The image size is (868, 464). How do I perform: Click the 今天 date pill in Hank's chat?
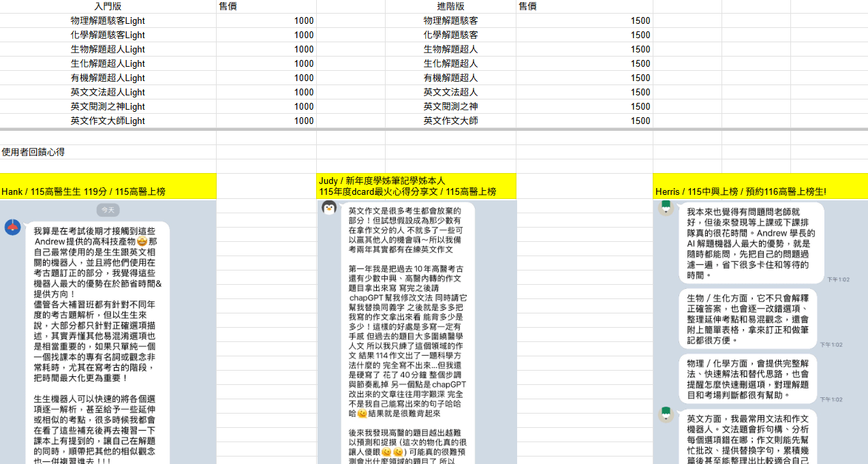coord(108,210)
